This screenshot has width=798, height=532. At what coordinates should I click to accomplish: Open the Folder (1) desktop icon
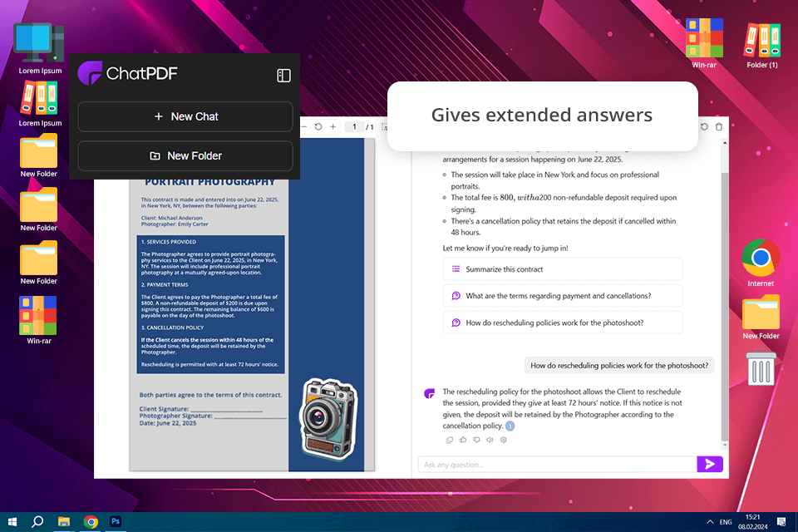coord(762,46)
